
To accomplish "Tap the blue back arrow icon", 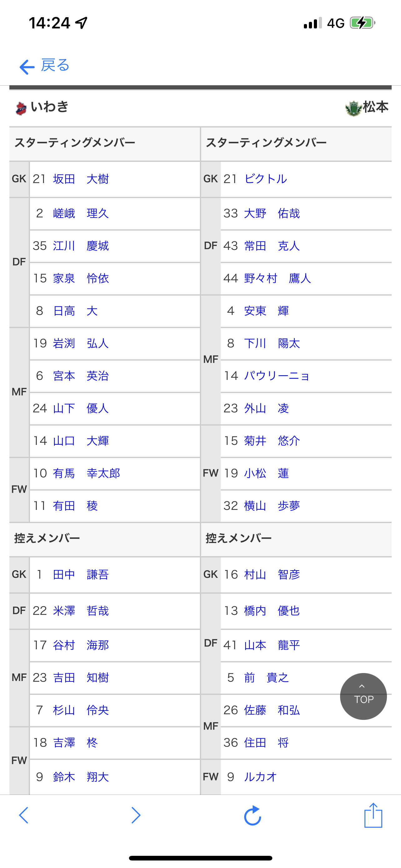I will click(27, 67).
